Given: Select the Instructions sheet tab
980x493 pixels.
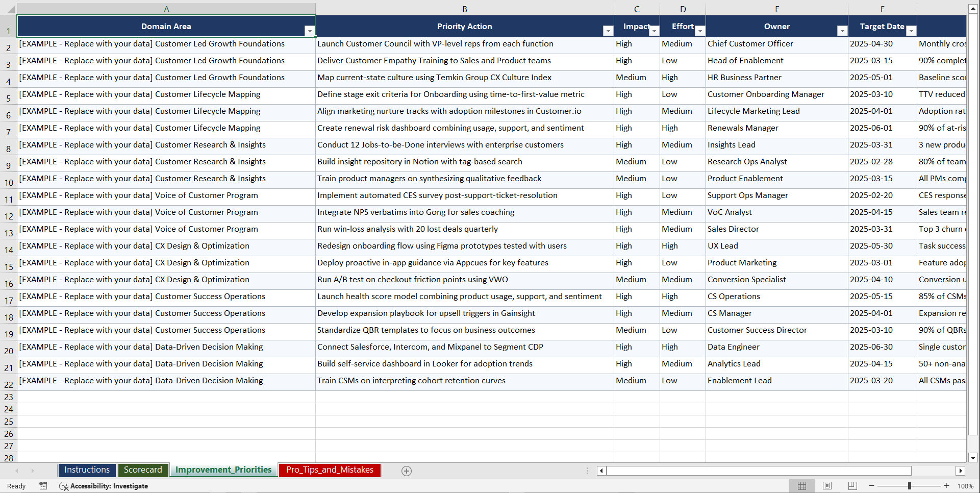Looking at the screenshot, I should (x=87, y=470).
